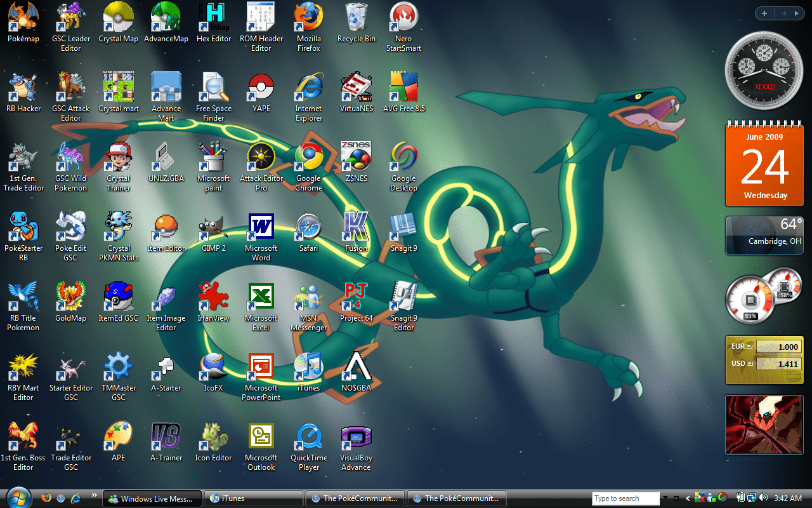Viewport: 812px width, 508px height.
Task: Switch to the iTunes taskbar button
Action: 254,498
